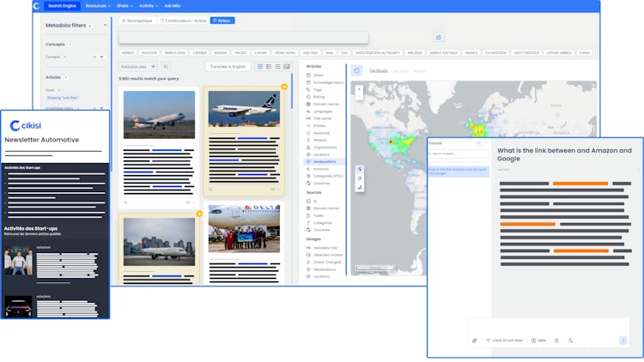Select the map rectangle selection tool
Viewport: 644px width, 362px height.
pos(360,178)
